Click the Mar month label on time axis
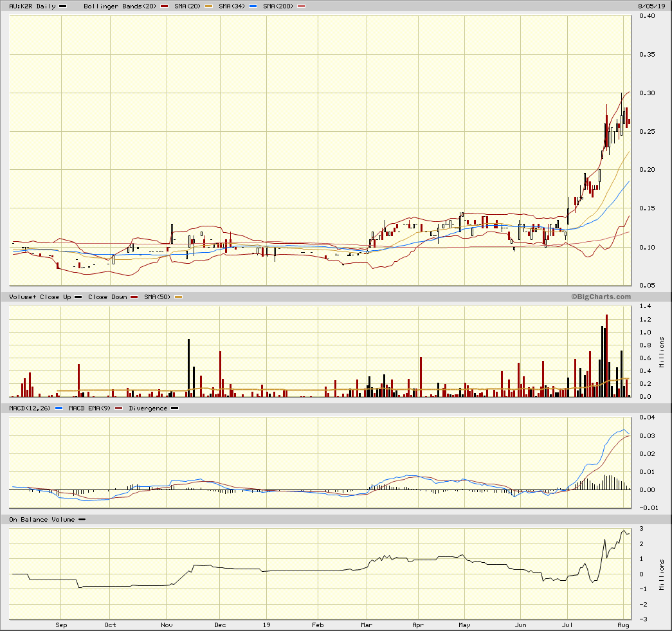This screenshot has height=631, width=672. click(367, 625)
